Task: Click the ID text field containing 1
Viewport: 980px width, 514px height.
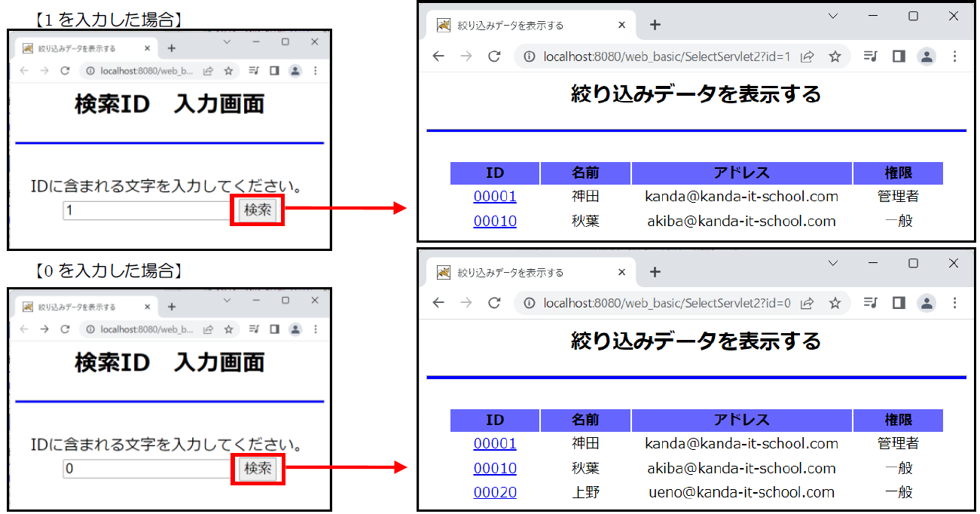Action: point(148,210)
